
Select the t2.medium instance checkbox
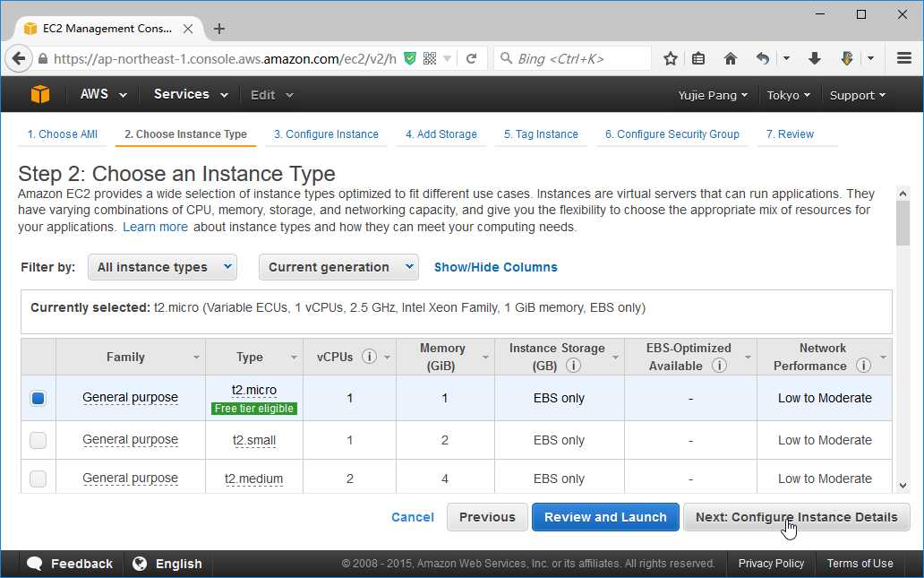click(38, 479)
